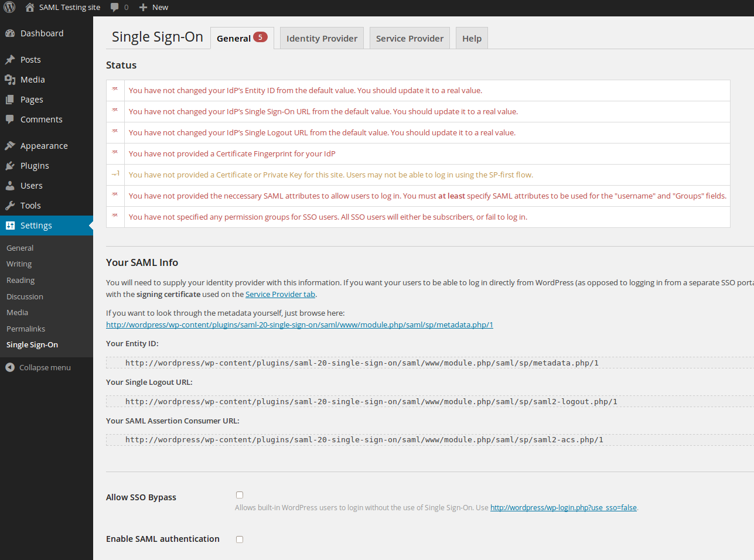Viewport: 754px width, 560px height.
Task: Click the Plugins plug icon
Action: point(10,166)
